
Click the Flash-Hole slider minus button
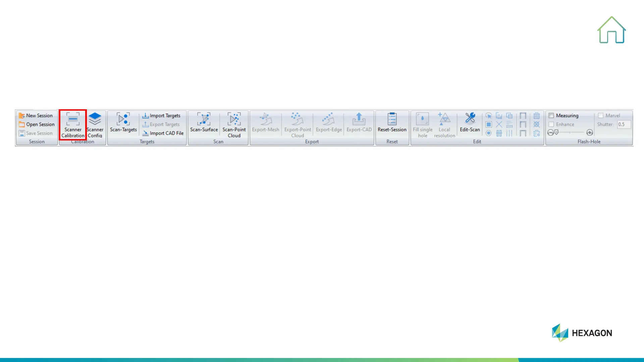[550, 133]
